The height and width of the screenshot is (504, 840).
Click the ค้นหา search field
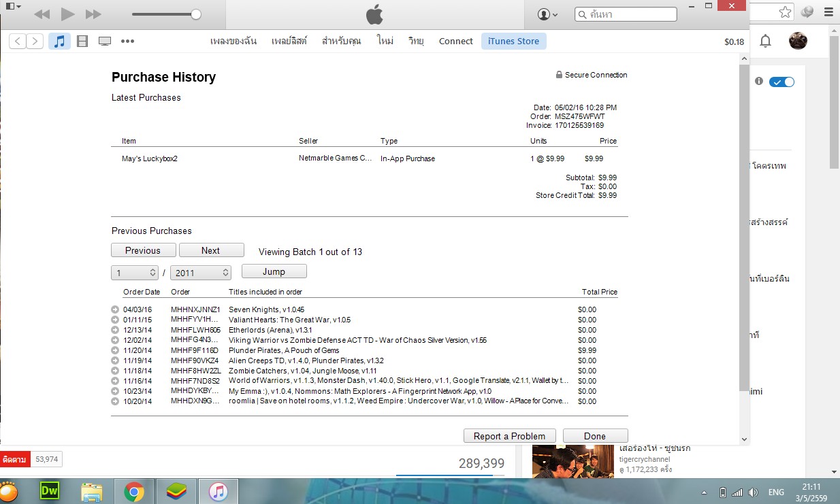coord(626,14)
